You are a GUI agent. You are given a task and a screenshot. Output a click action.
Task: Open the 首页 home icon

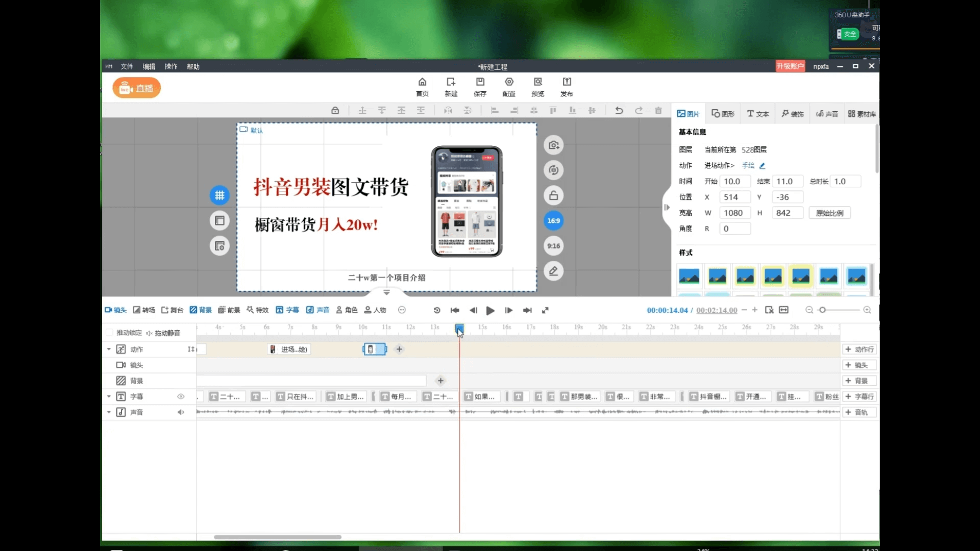tap(422, 87)
